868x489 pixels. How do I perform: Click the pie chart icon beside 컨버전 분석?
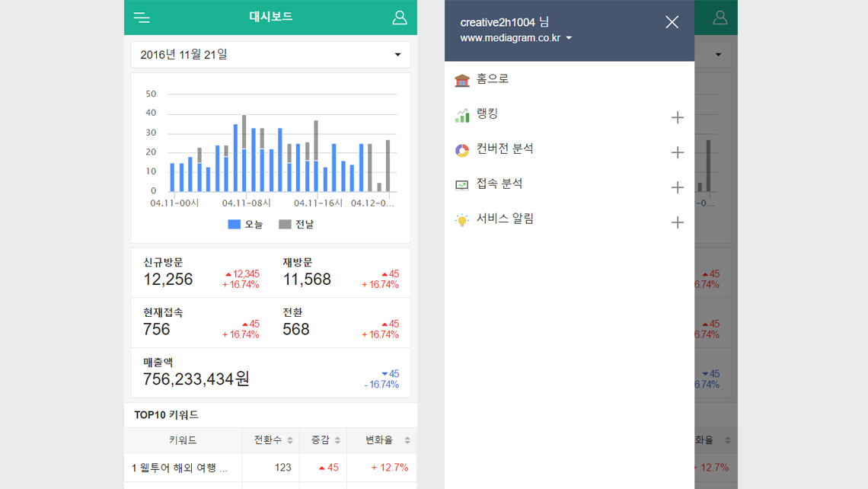[x=462, y=150]
